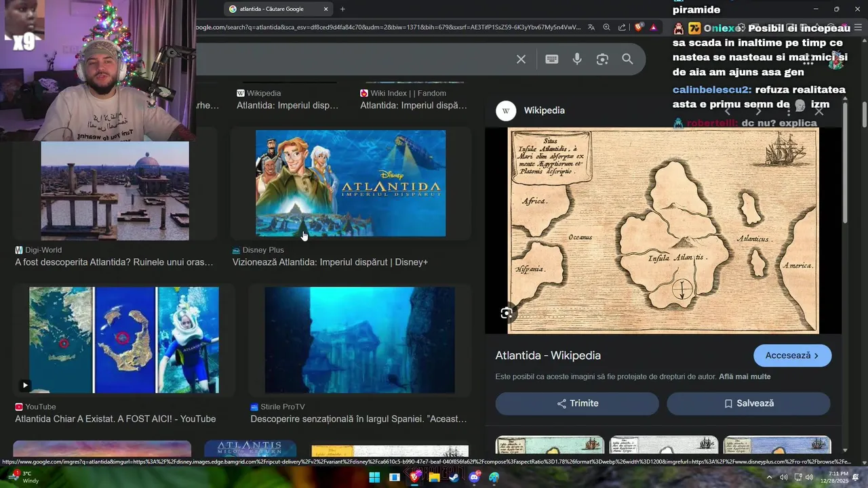Click the magnifier search submit icon
The width and height of the screenshot is (868, 488).
(x=627, y=59)
